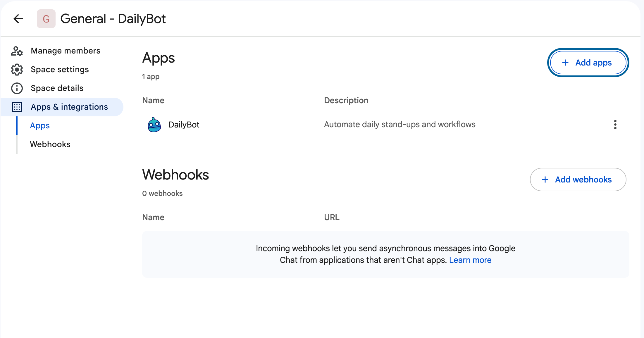The height and width of the screenshot is (338, 644).
Task: Click the Space settings gear icon
Action: (17, 70)
